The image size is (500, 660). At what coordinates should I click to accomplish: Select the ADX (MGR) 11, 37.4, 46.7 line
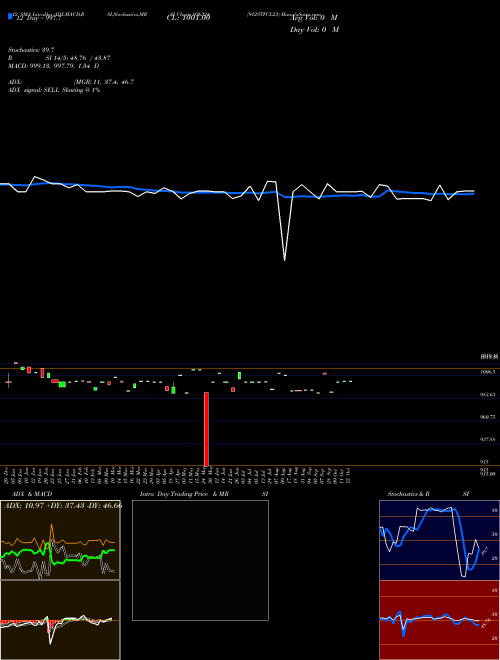(71, 82)
